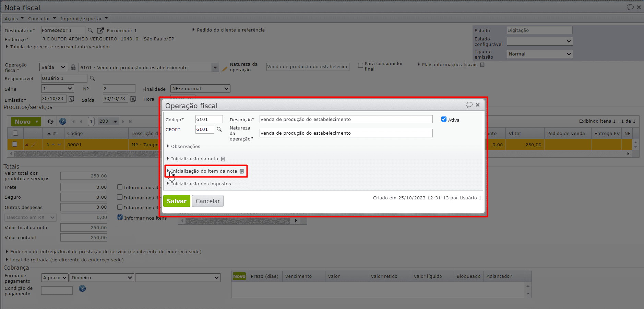The width and height of the screenshot is (644, 309).
Task: Refresh the Produtos/serviços grid
Action: [50, 121]
